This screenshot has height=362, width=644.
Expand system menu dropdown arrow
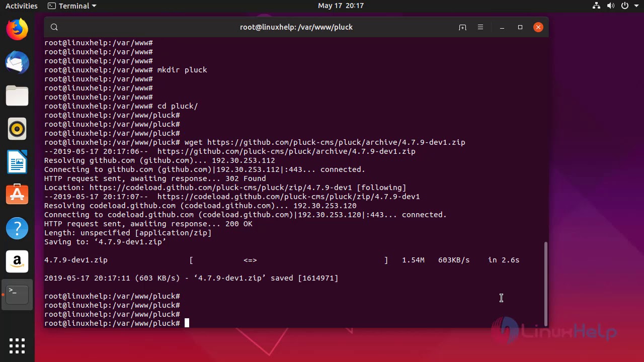pos(636,6)
